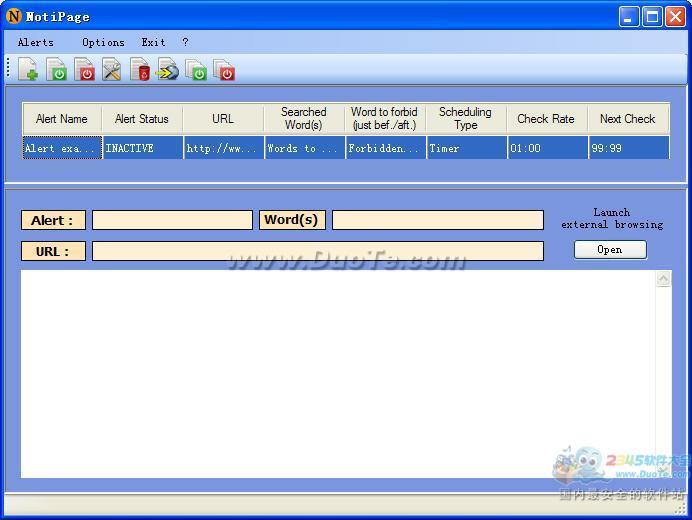Click the INACTIVE status cell

(x=143, y=147)
